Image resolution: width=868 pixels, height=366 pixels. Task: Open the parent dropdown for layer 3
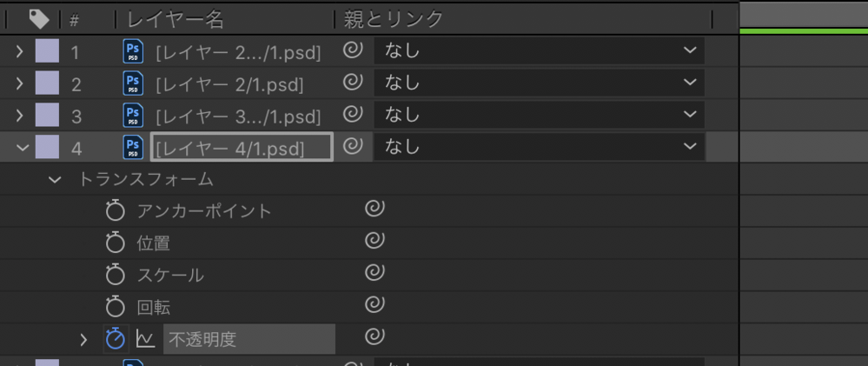539,115
